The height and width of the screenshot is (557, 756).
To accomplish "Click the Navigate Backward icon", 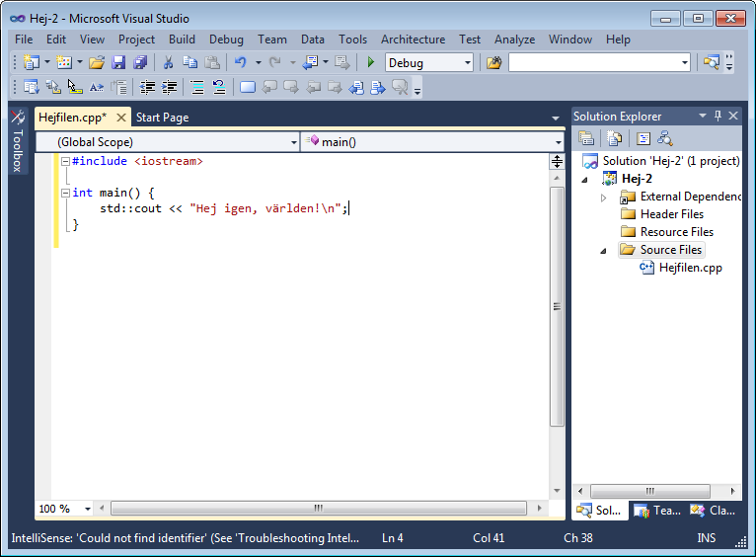I will click(x=310, y=62).
